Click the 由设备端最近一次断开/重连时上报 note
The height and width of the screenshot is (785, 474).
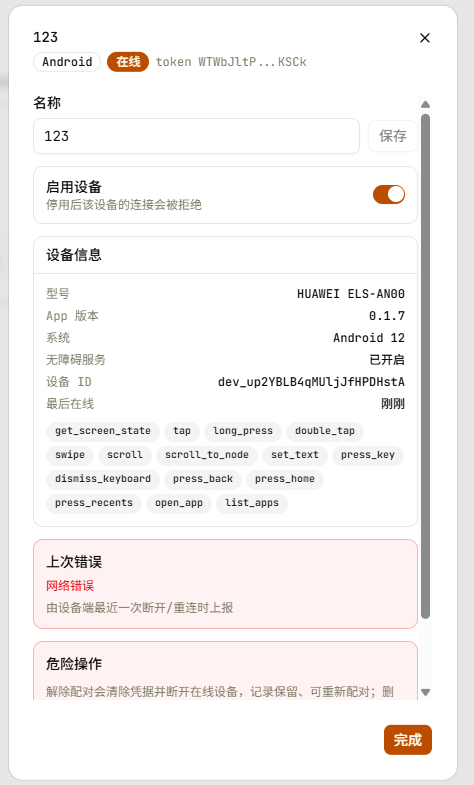[140, 608]
